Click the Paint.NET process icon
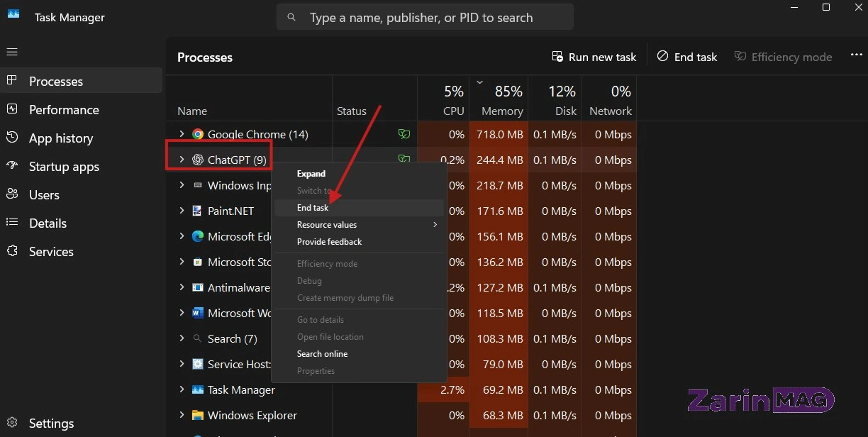The height and width of the screenshot is (437, 868). pyautogui.click(x=198, y=211)
